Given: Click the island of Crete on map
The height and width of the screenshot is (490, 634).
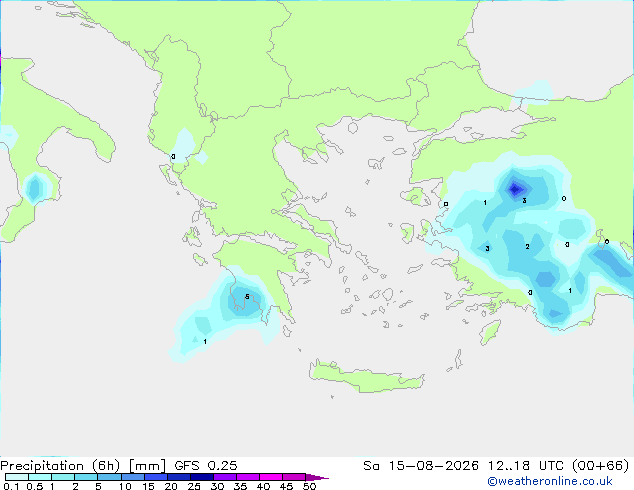Looking at the screenshot, I should click(367, 377).
